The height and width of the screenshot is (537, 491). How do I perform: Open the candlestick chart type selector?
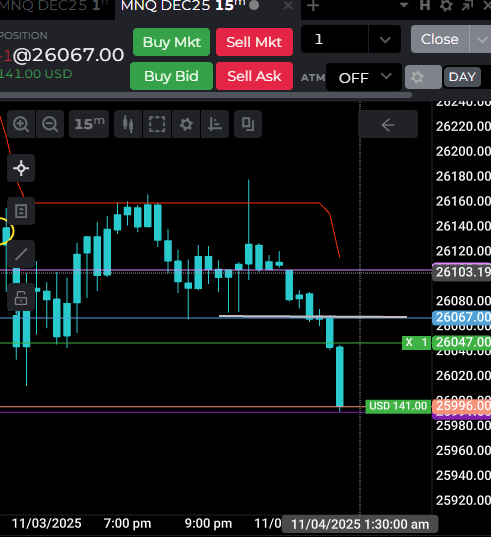click(128, 124)
